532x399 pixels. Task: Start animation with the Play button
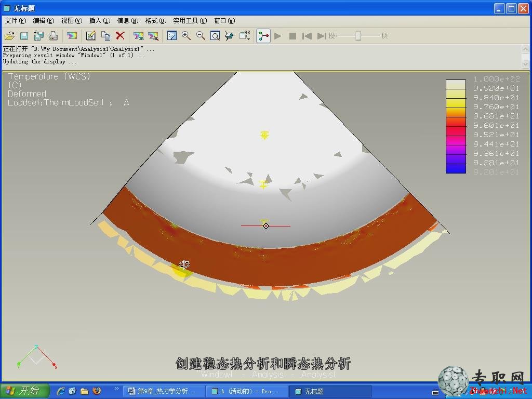tap(278, 36)
